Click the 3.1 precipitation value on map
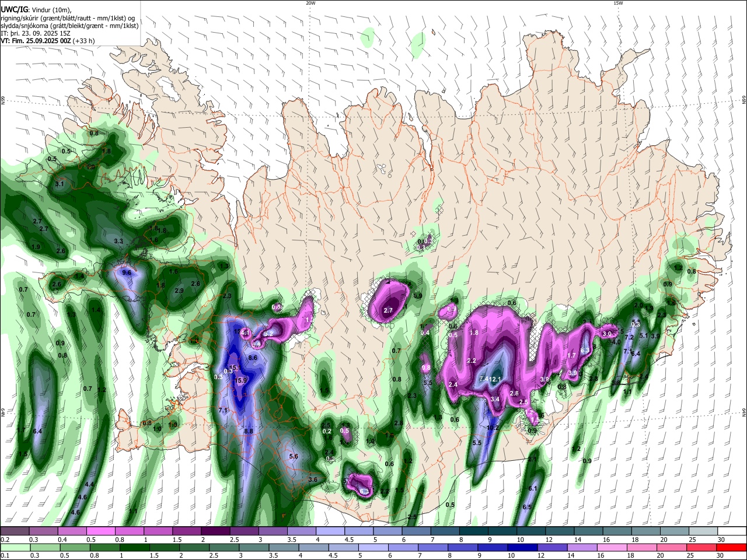 pyautogui.click(x=60, y=184)
